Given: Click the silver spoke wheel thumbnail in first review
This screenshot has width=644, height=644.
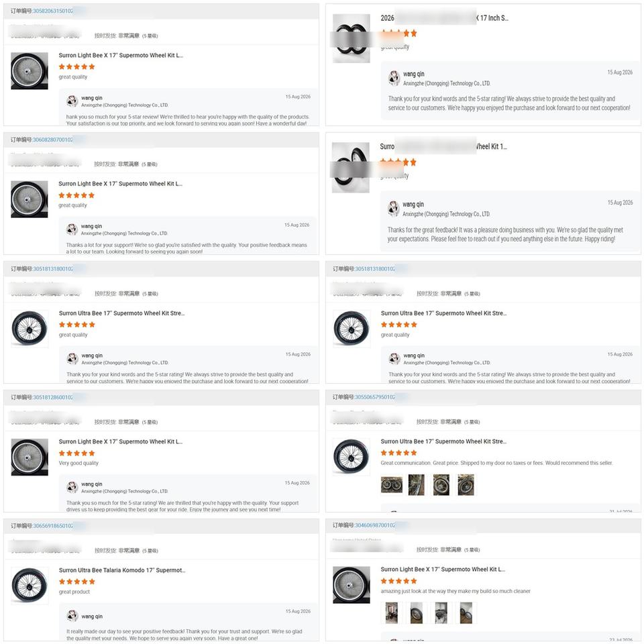Looking at the screenshot, I should pos(29,70).
